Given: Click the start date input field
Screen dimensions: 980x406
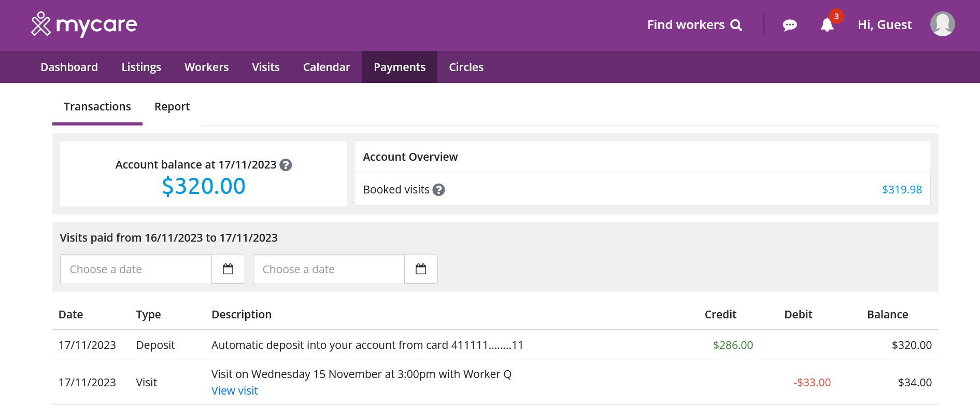Looking at the screenshot, I should point(136,269).
